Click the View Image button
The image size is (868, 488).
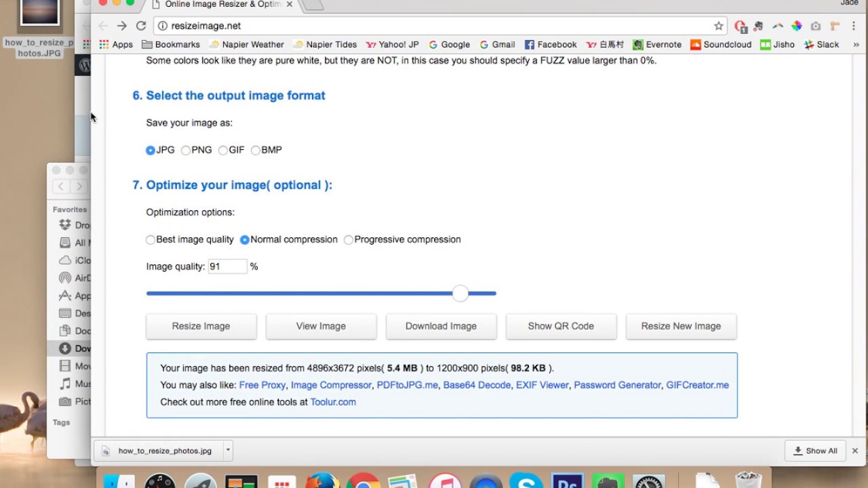coord(321,326)
